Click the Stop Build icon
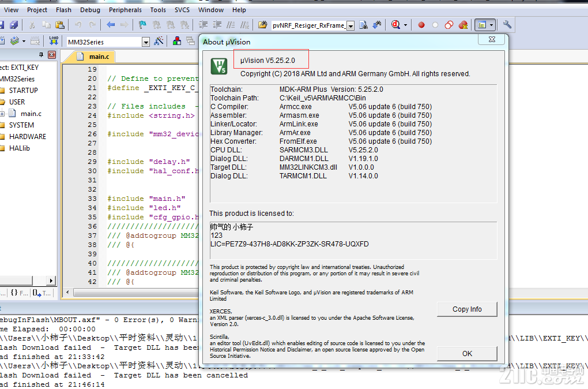Screen dimensions: 588x389 coord(35,41)
